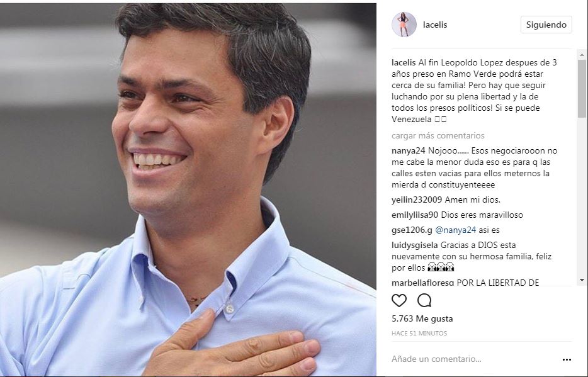Click the comments scrollbar up arrow
Image resolution: width=588 pixels, height=377 pixels.
[582, 55]
